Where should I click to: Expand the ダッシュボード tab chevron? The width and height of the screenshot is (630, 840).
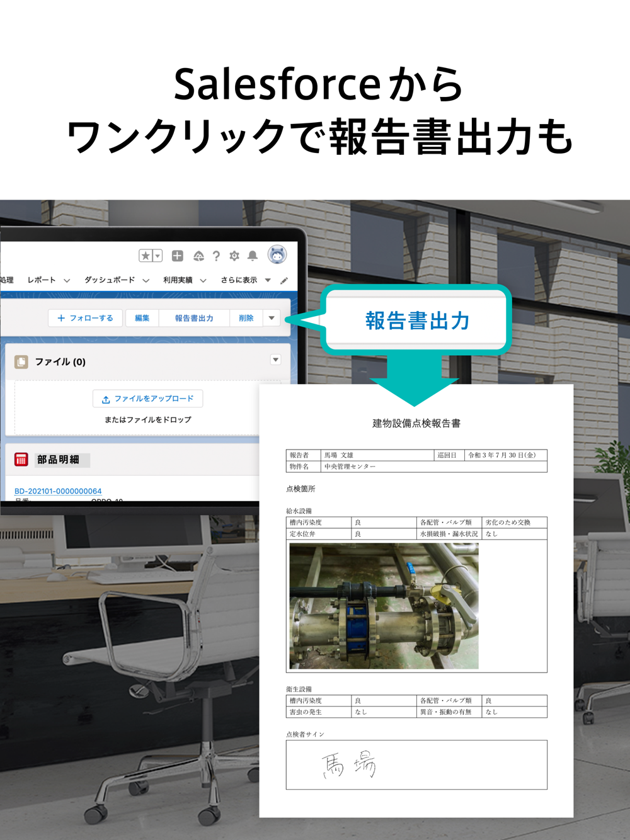(146, 281)
